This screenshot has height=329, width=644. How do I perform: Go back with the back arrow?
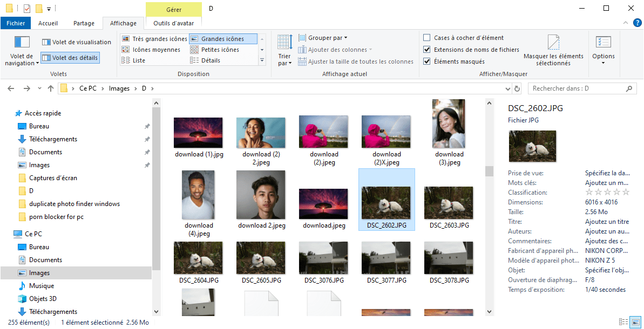[11, 88]
